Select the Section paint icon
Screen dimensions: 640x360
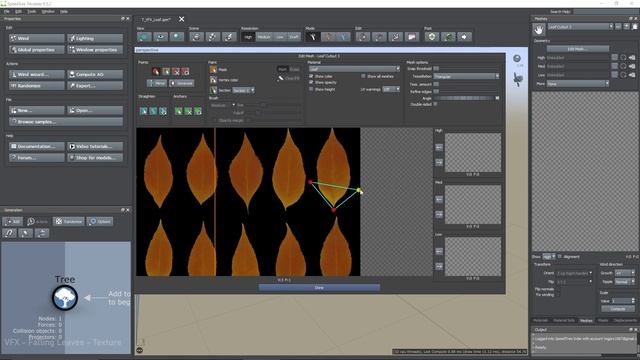[213, 90]
